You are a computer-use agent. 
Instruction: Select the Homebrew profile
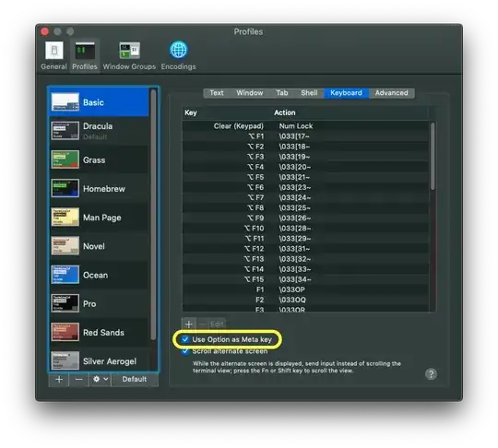[x=99, y=189]
